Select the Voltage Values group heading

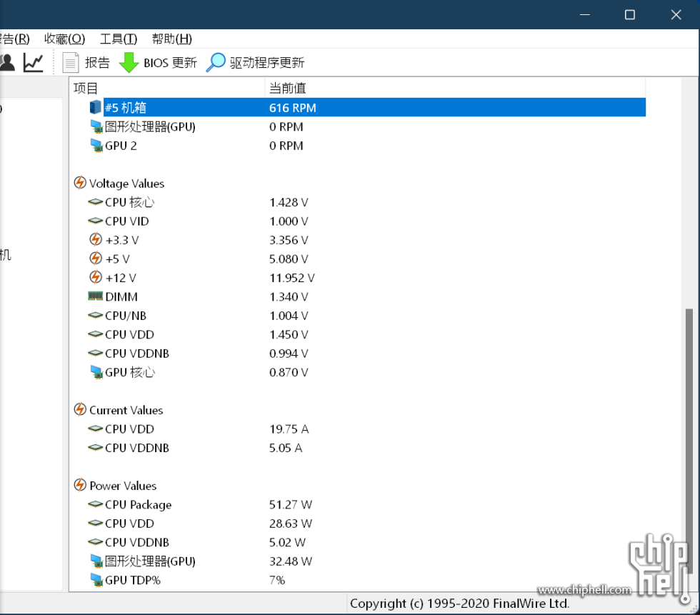(x=127, y=184)
